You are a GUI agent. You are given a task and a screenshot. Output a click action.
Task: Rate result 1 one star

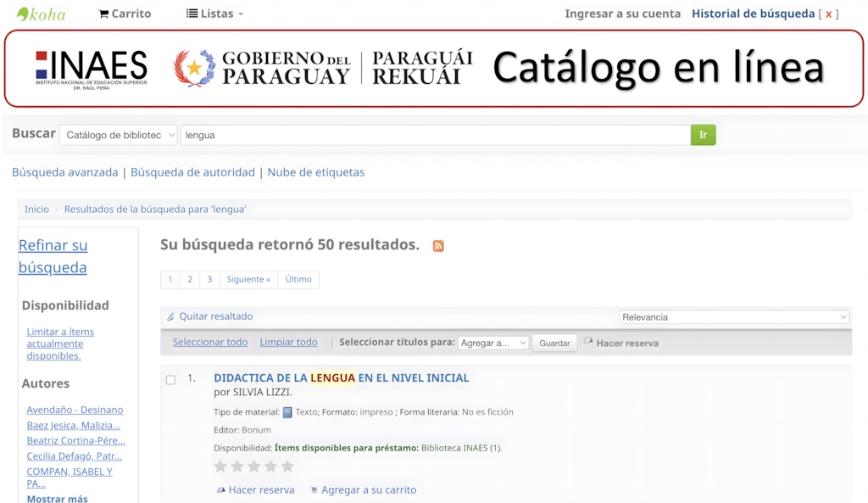pos(220,467)
